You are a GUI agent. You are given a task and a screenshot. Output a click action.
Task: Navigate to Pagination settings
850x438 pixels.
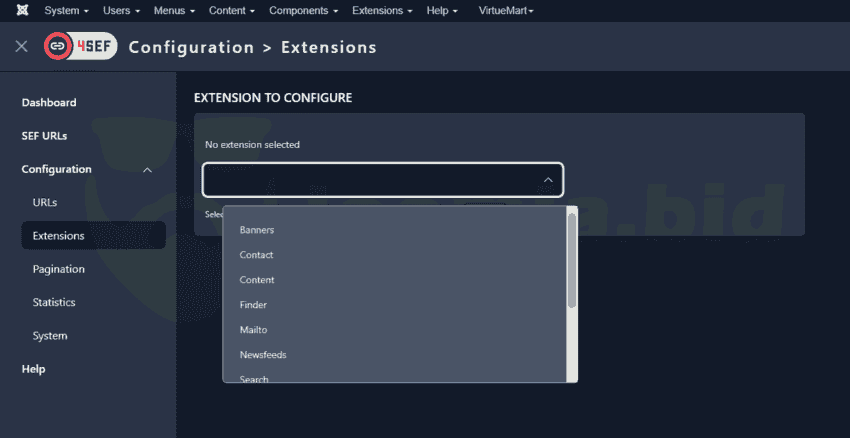(x=58, y=269)
